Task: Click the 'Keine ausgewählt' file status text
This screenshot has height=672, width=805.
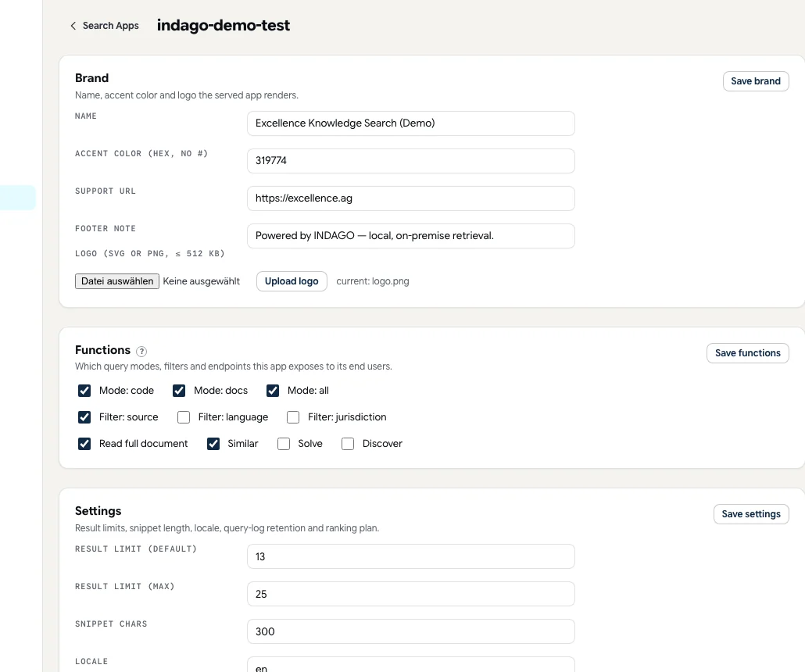Action: [202, 281]
